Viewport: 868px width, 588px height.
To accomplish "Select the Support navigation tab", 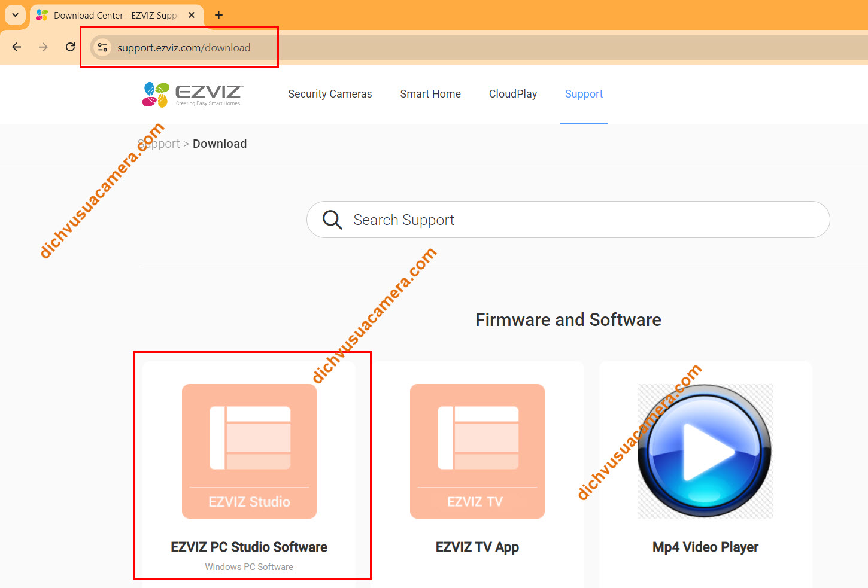I will coord(584,94).
